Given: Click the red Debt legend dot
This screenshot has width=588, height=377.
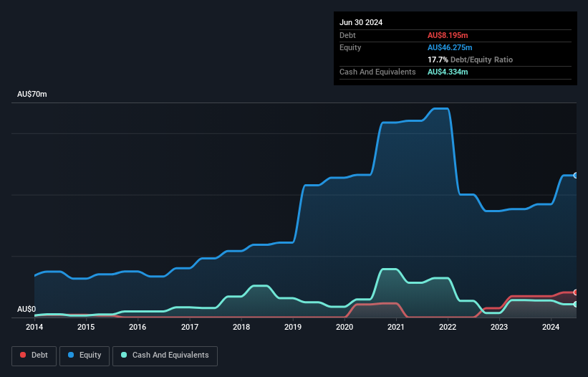Looking at the screenshot, I should pos(23,355).
